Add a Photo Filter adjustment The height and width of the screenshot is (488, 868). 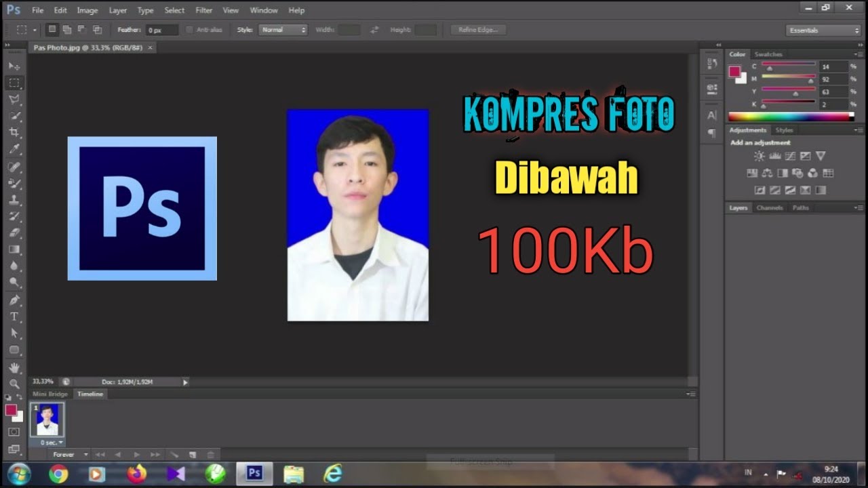pos(797,174)
